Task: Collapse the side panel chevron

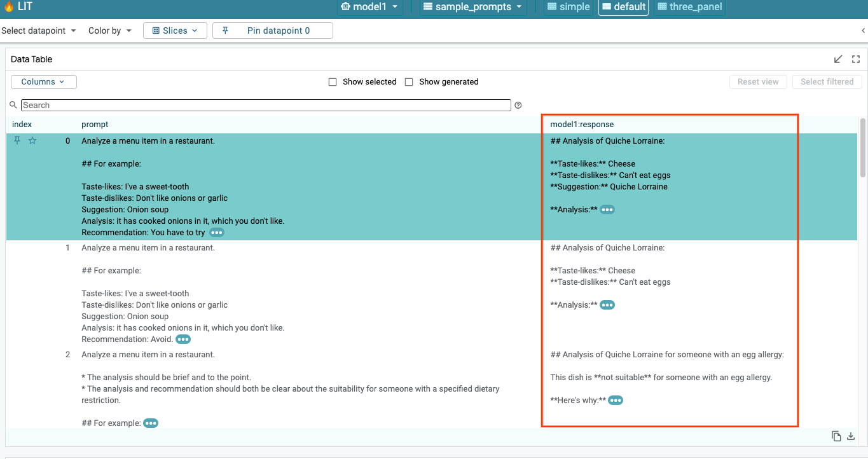Action: 863,31
